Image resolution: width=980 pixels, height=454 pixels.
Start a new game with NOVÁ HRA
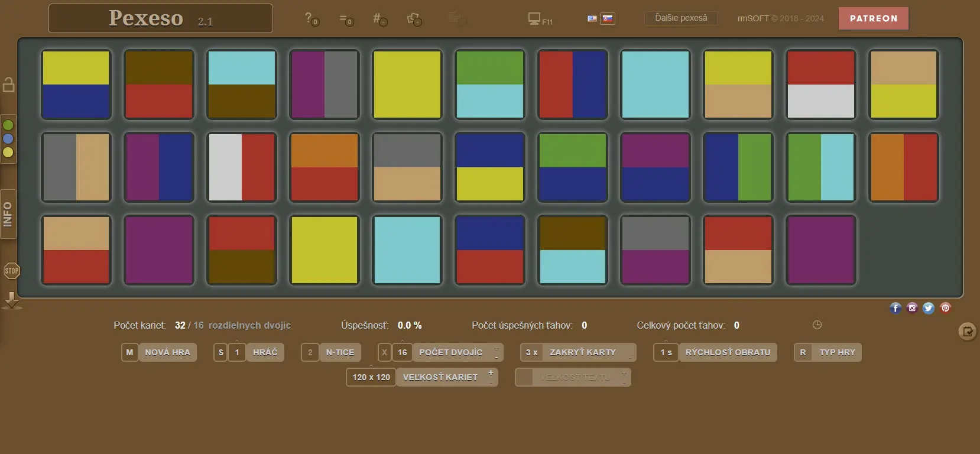(167, 352)
